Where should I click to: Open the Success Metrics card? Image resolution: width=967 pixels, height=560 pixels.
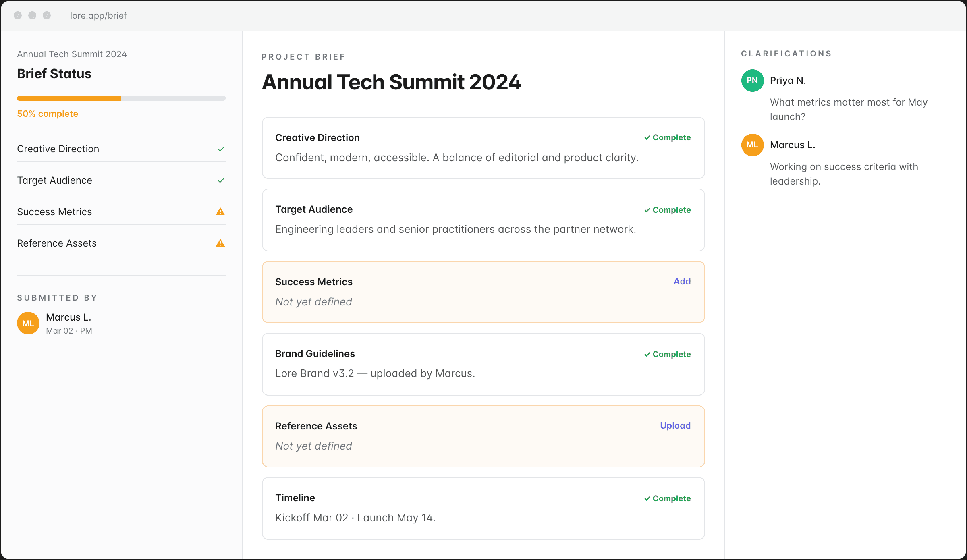483,292
